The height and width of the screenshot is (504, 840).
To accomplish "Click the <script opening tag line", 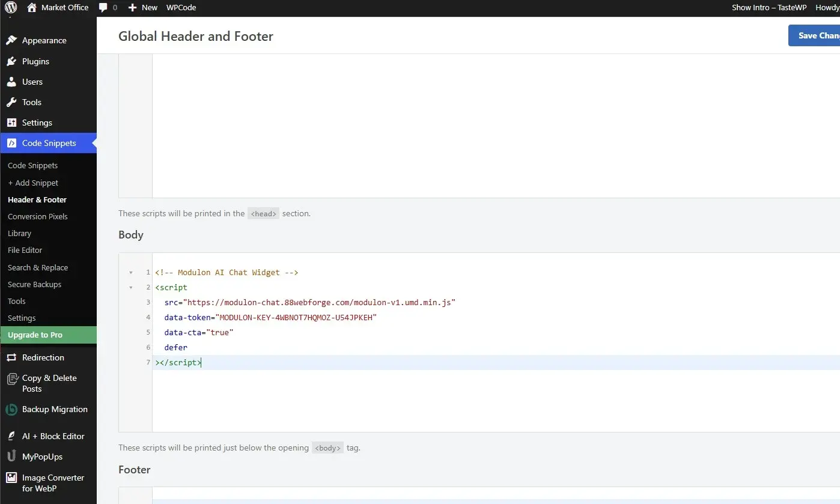I will pos(171,288).
